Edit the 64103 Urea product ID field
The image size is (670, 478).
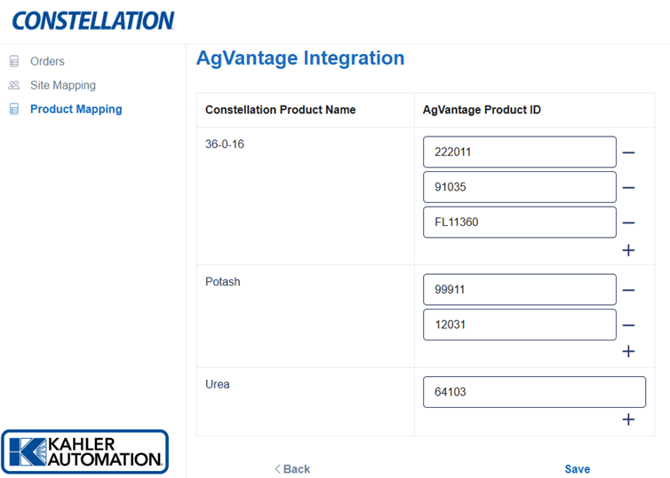[x=534, y=392]
